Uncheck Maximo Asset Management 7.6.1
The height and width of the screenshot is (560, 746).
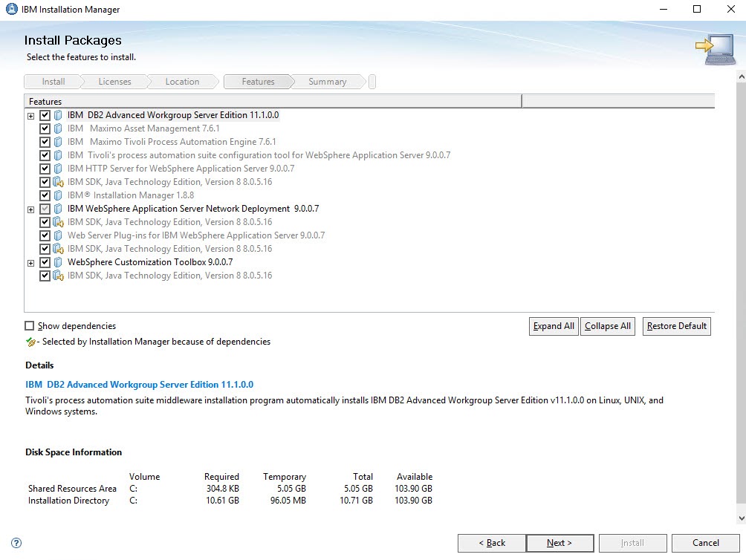(45, 128)
